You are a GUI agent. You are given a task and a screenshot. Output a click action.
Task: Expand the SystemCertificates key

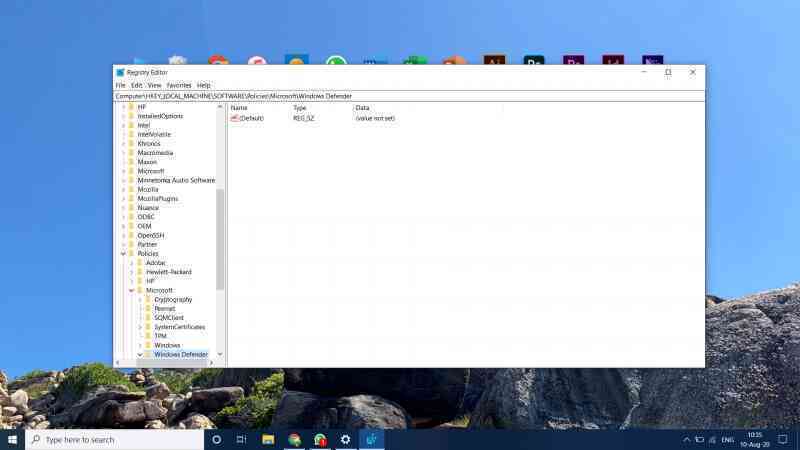pos(140,327)
